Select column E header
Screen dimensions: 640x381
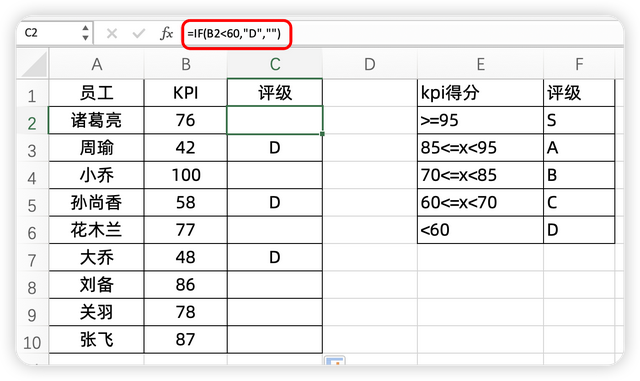click(480, 64)
